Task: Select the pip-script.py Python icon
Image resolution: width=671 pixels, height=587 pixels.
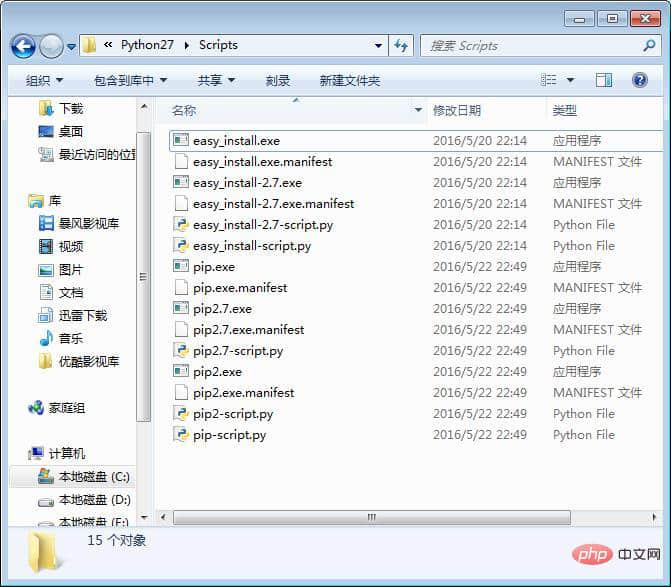Action: pyautogui.click(x=181, y=434)
